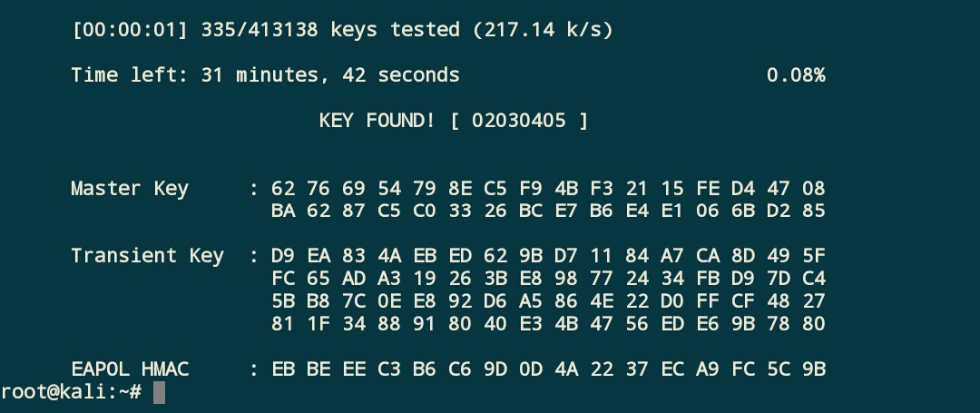The image size is (980, 413).
Task: Click Transient Key row starting 5B B8
Action: coord(549,301)
